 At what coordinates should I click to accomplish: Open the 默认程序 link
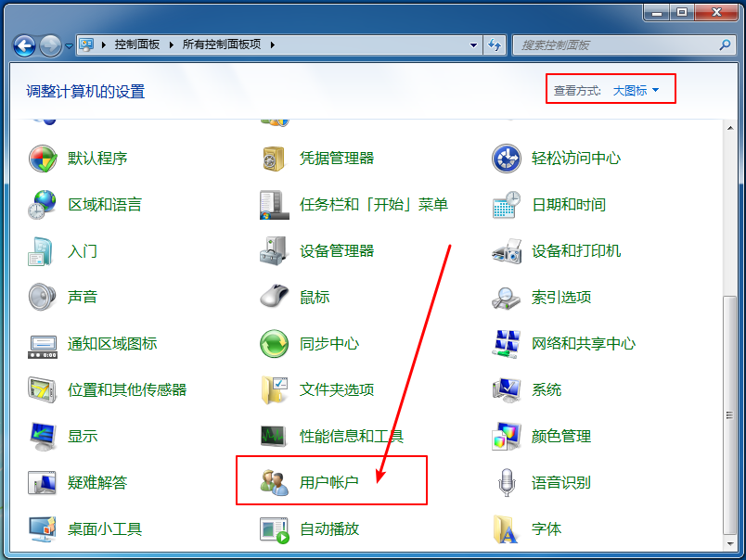(x=97, y=158)
